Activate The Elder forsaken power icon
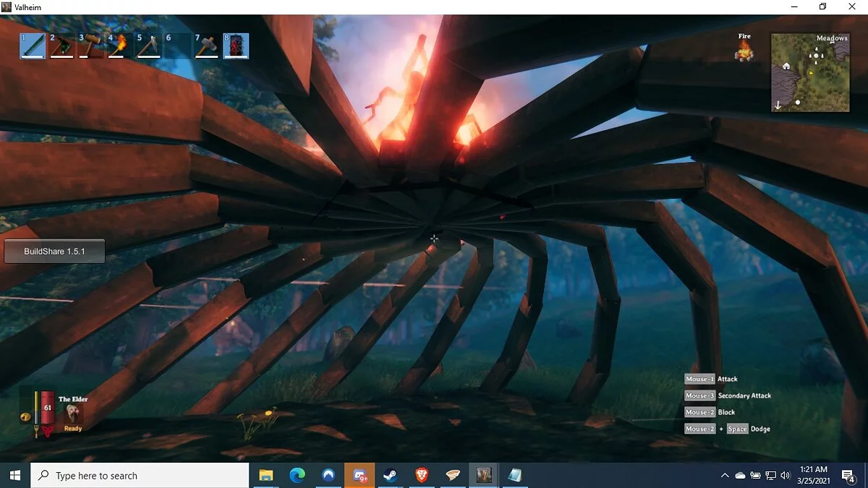Viewport: 868px width, 488px height. (72, 413)
